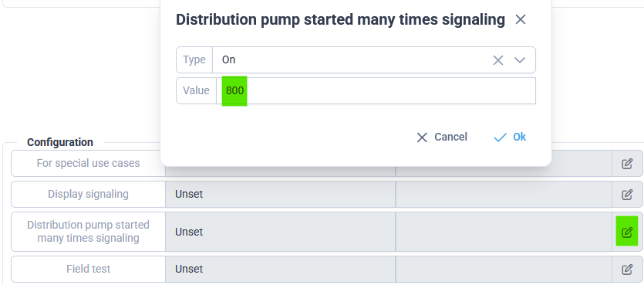Clear the Type selection with the X
644x285 pixels.
pos(497,60)
